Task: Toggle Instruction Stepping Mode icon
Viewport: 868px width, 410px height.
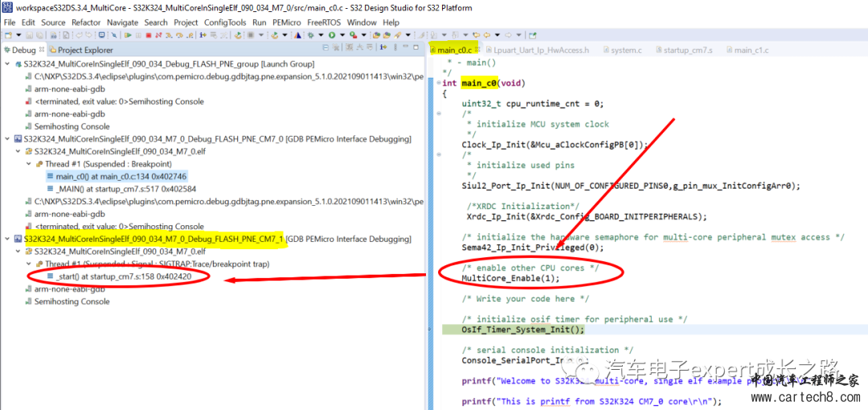Action: (x=203, y=35)
